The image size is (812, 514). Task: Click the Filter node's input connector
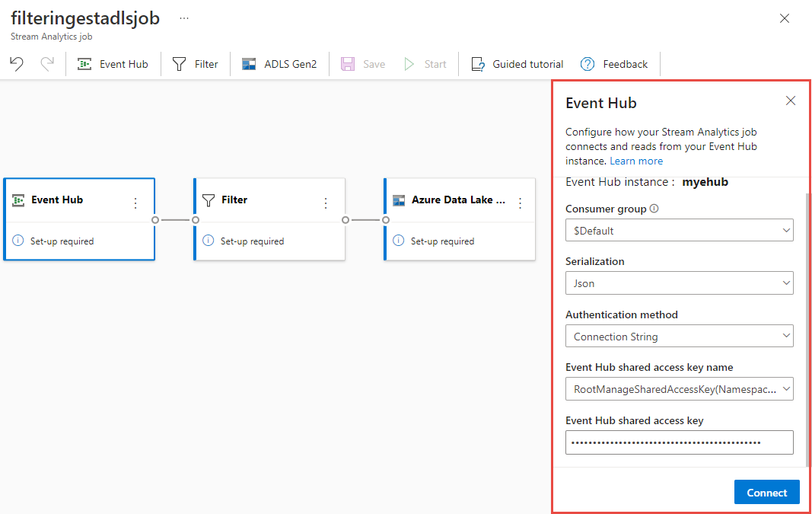(196, 220)
